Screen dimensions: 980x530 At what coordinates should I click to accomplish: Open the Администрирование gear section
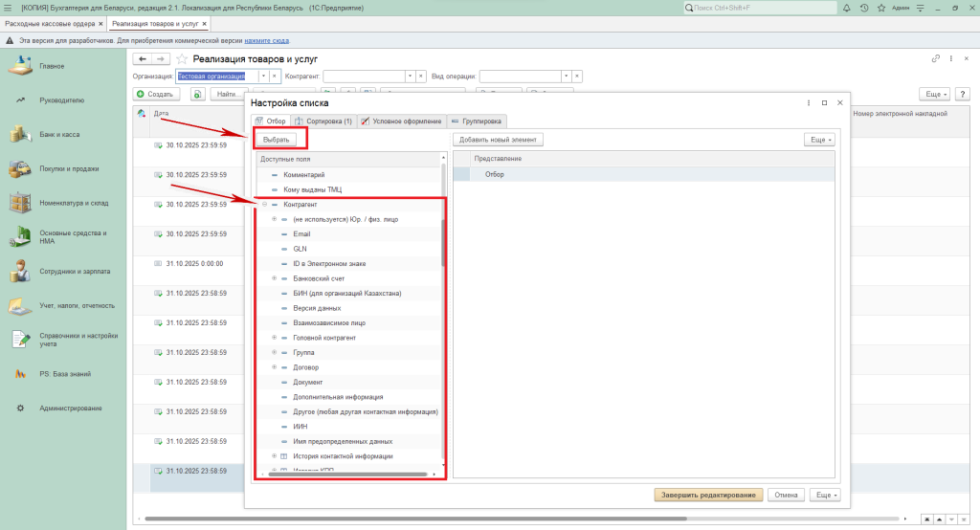70,409
